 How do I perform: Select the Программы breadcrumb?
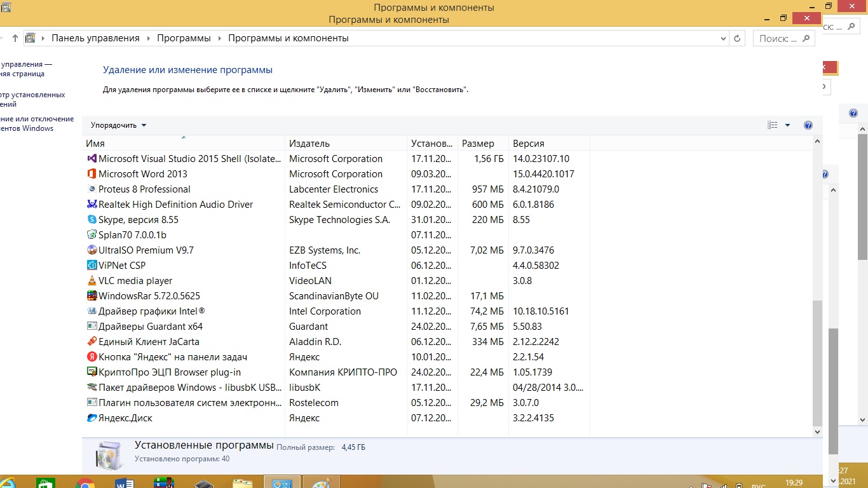184,38
